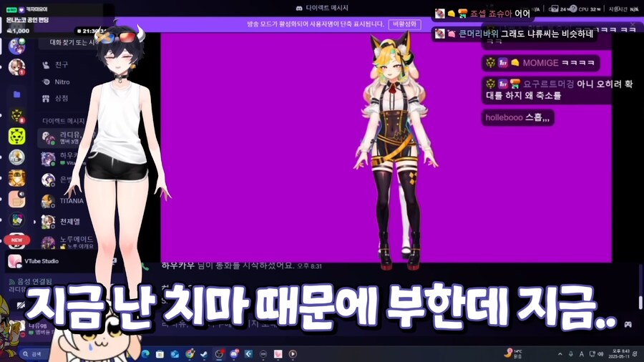Click the chat message from MOMIGE
Image resolution: width=644 pixels, height=362 pixels.
[540, 63]
